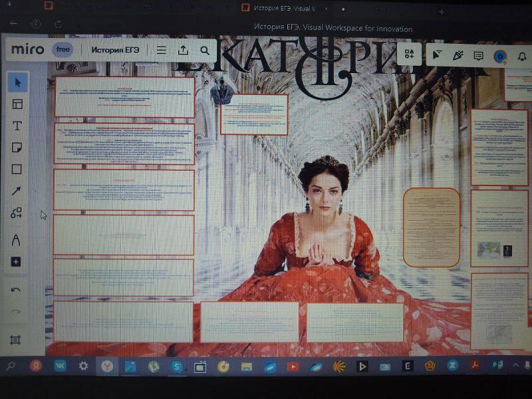Open the apps and shapes panel
This screenshot has height=399, width=532.
410,55
